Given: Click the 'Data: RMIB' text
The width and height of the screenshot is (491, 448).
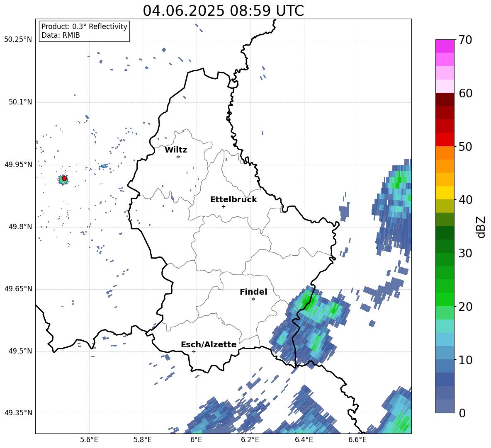Looking at the screenshot, I should pyautogui.click(x=61, y=35).
